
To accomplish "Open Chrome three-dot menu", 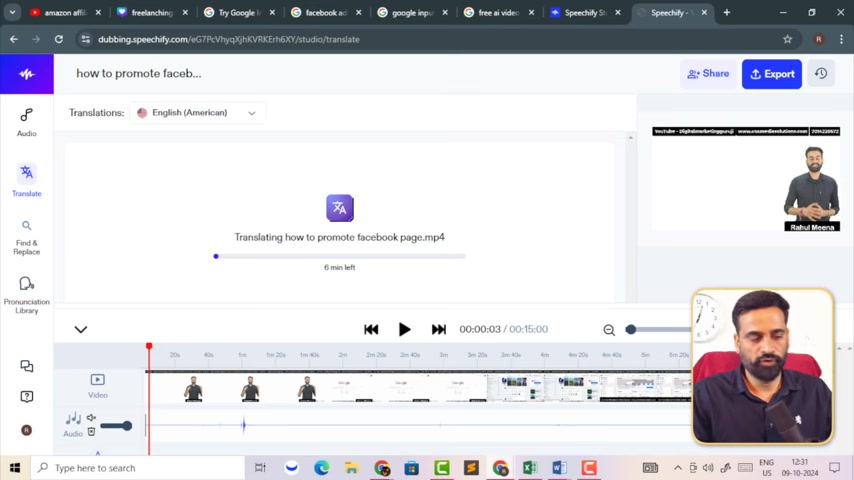I will click(x=841, y=39).
